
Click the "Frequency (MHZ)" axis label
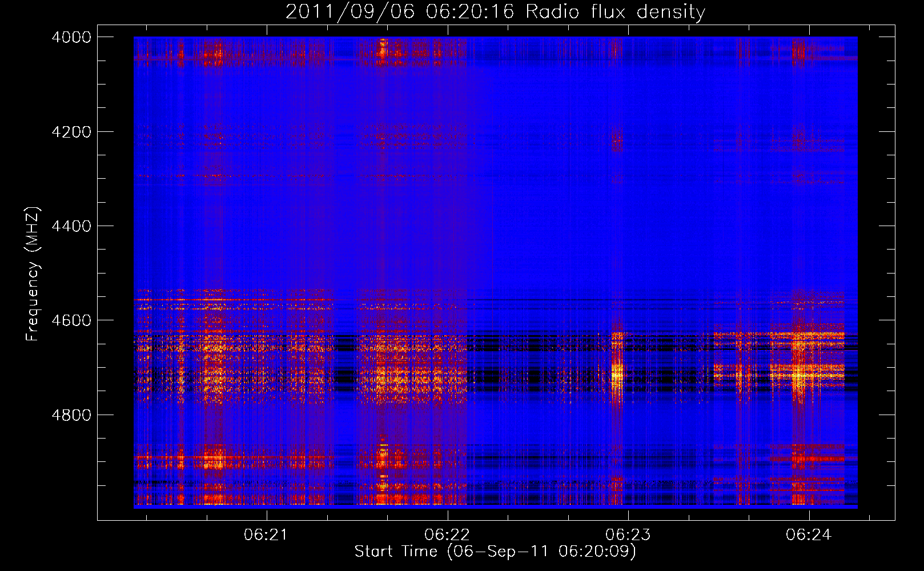33,274
